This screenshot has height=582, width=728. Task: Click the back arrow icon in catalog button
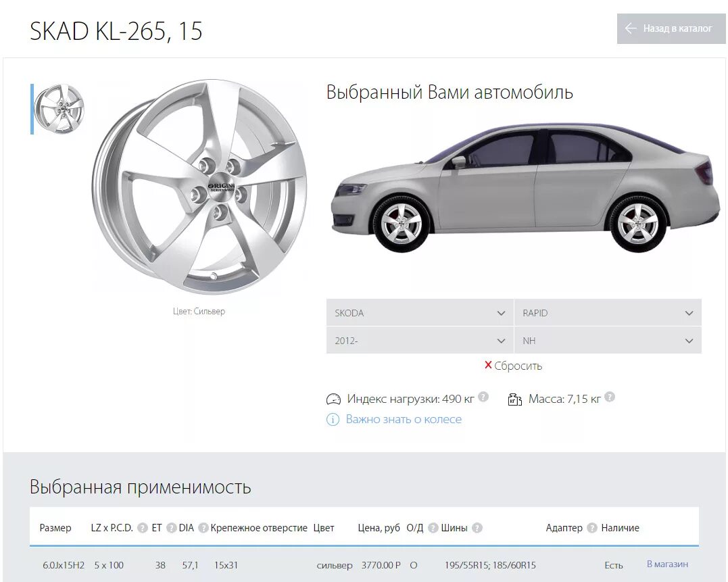pyautogui.click(x=630, y=28)
